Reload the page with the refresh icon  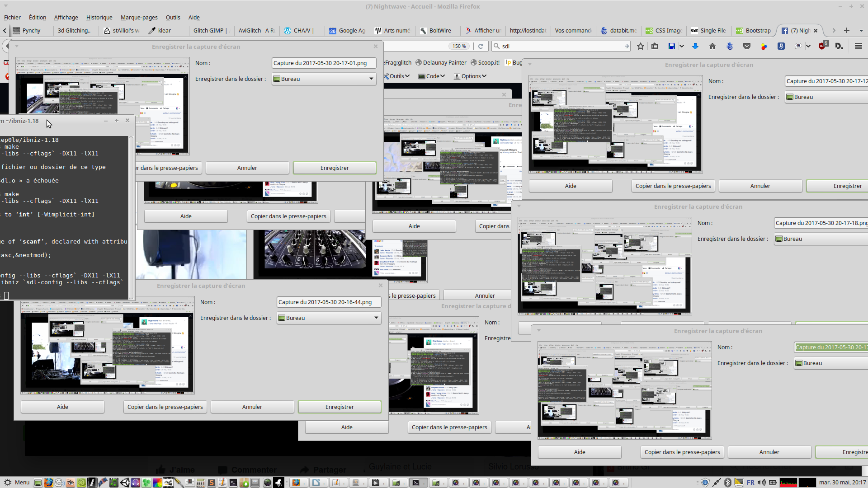481,46
